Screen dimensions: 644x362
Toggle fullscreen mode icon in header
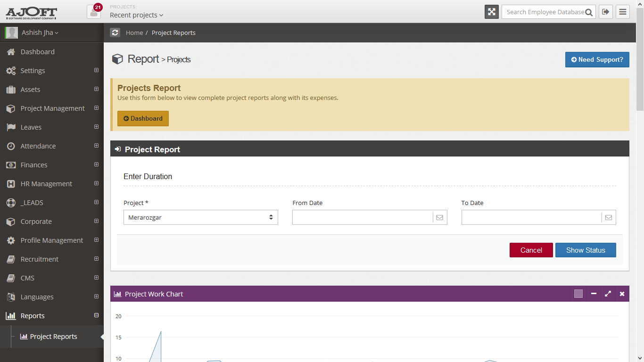pyautogui.click(x=492, y=12)
